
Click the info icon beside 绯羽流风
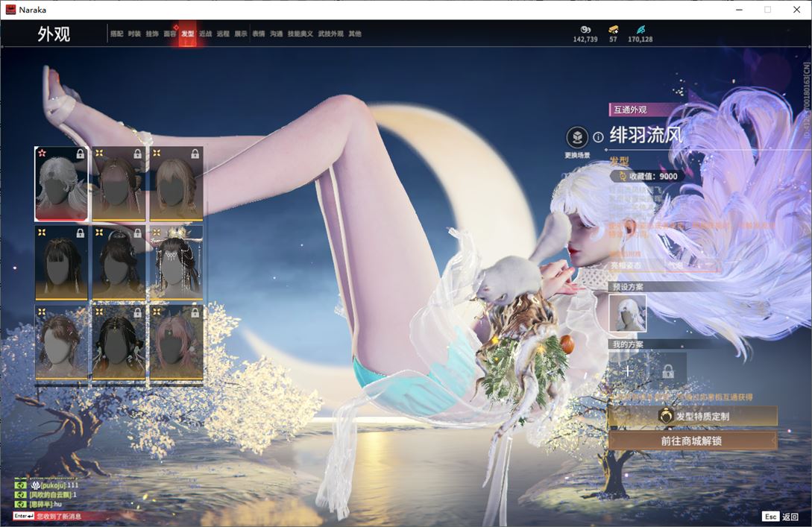(598, 137)
